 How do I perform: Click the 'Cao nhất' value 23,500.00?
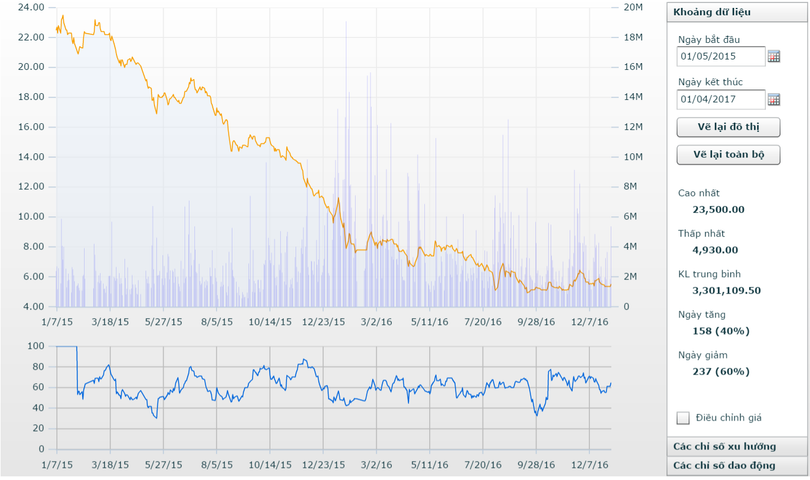click(717, 209)
